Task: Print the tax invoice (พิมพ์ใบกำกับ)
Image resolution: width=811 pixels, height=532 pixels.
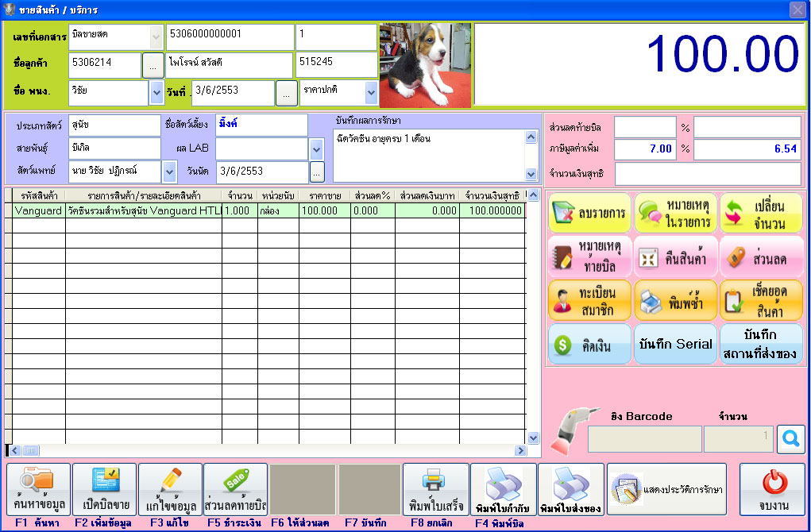Action: click(x=503, y=488)
